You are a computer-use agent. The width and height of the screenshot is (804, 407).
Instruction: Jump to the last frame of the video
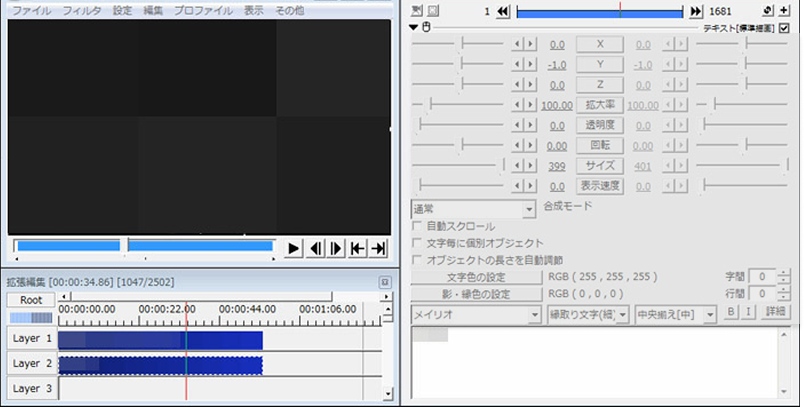378,248
